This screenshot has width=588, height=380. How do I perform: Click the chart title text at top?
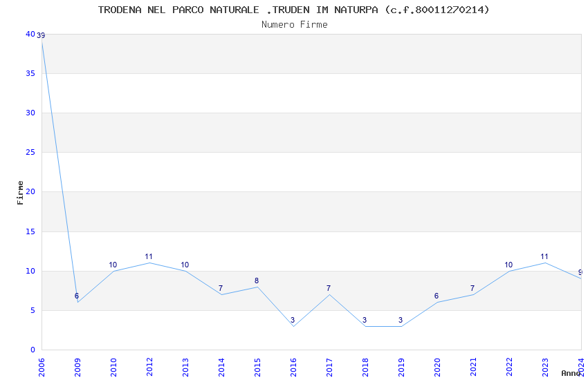[x=294, y=10]
